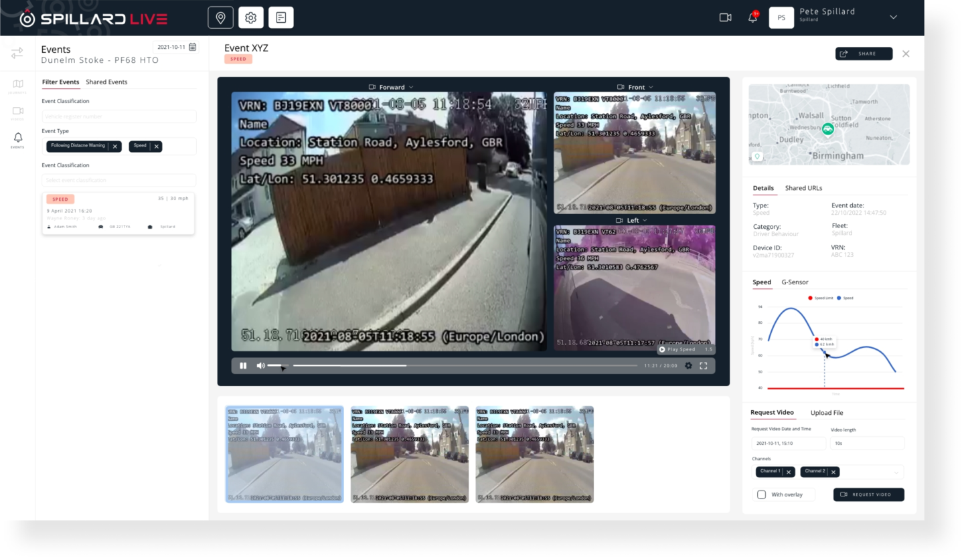Click the Spillard Live logo

[x=93, y=18]
